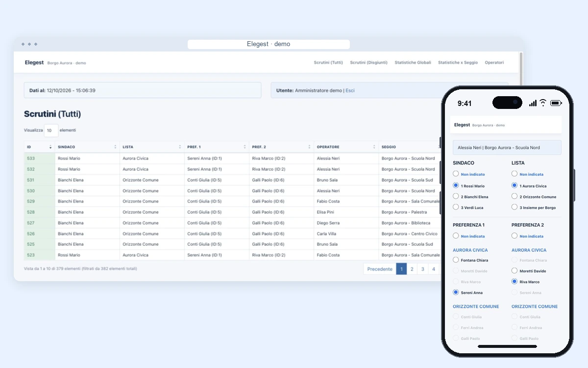Go to page 3 in pagination
This screenshot has height=368, width=588.
point(423,269)
